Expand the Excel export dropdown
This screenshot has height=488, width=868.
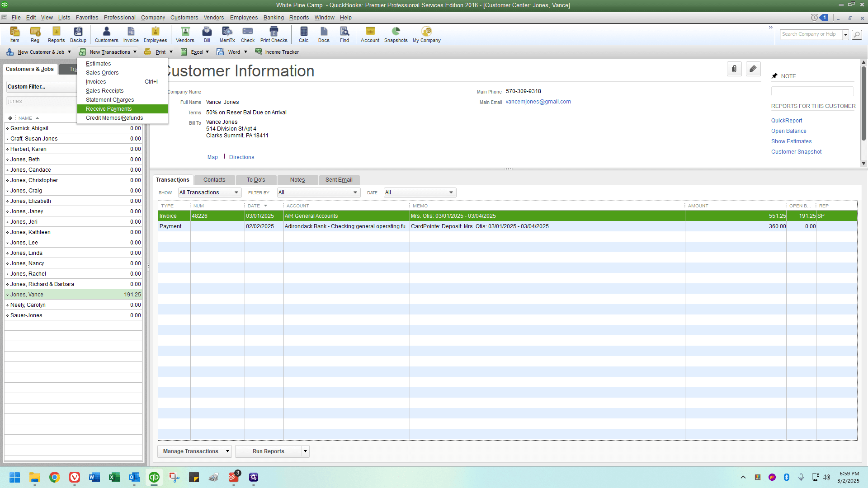click(207, 52)
